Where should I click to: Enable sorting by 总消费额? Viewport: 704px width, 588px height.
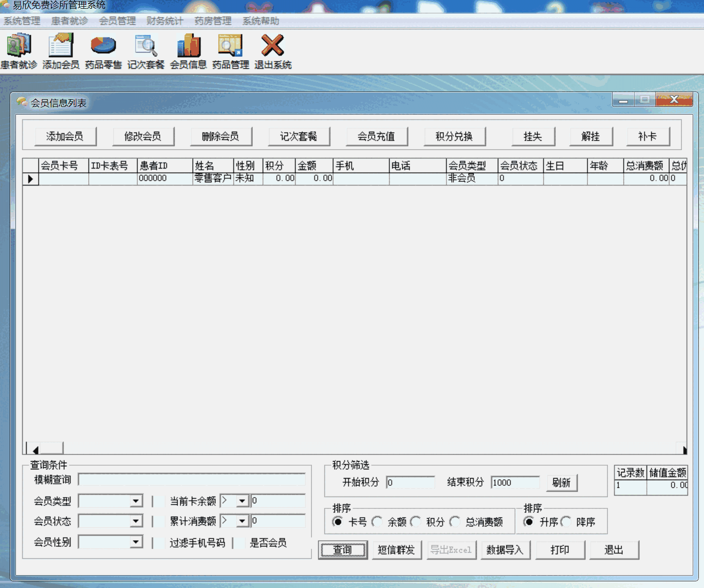tap(455, 522)
